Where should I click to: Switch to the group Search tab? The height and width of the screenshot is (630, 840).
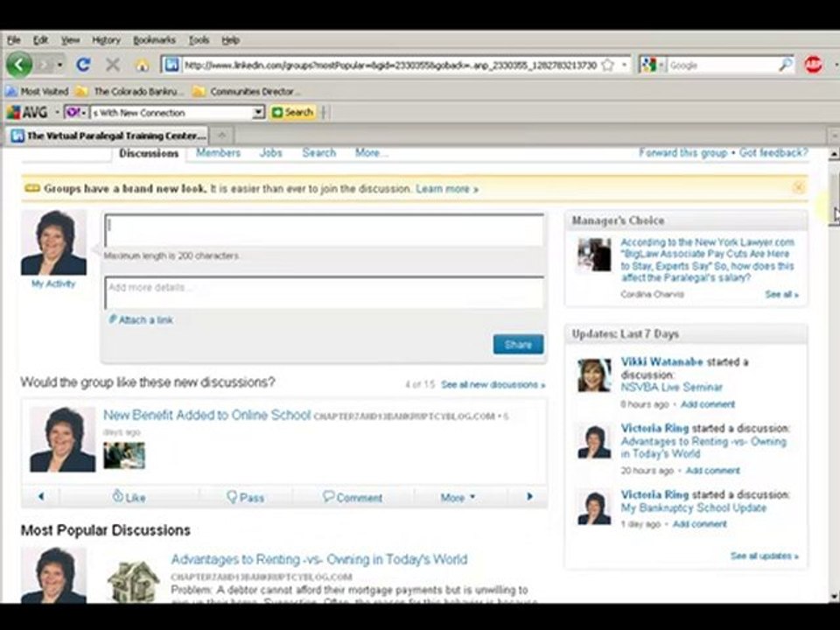coord(318,152)
